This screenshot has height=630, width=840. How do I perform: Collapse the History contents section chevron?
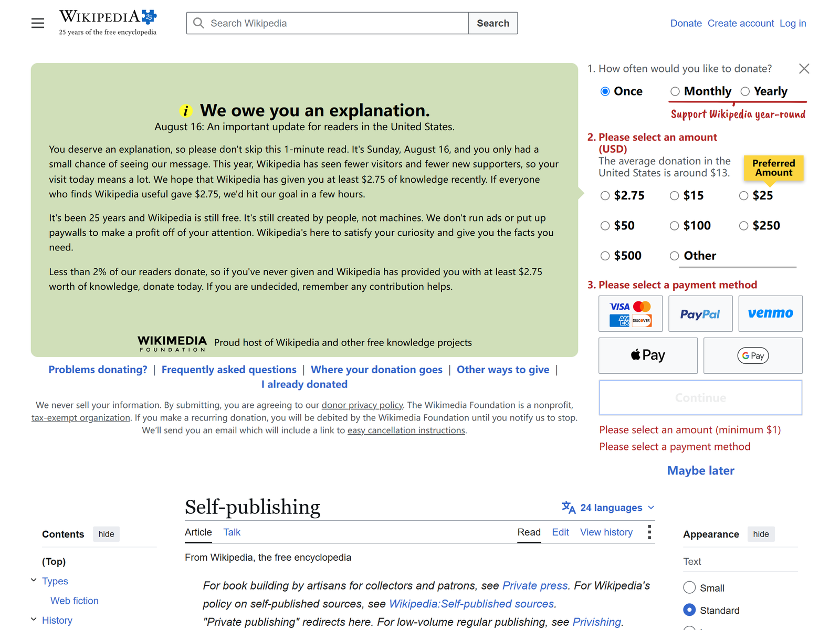coord(34,619)
